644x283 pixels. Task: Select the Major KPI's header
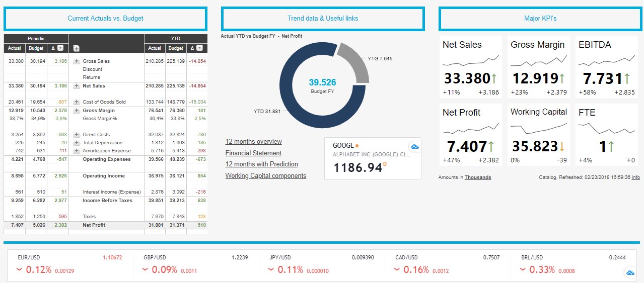click(x=540, y=19)
